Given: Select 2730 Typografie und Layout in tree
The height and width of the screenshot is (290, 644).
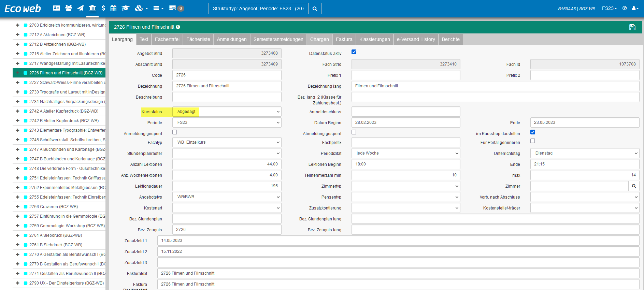Looking at the screenshot, I should point(67,92).
